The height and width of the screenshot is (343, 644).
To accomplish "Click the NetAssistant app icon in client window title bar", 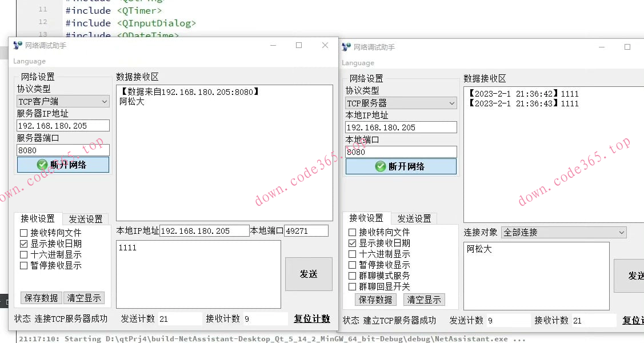I will (17, 45).
